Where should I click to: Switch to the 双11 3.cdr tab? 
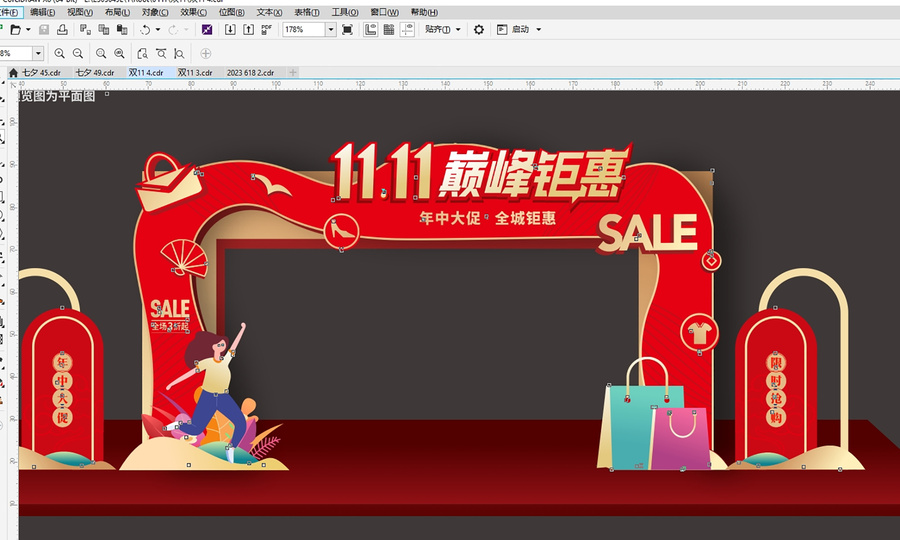pyautogui.click(x=195, y=72)
